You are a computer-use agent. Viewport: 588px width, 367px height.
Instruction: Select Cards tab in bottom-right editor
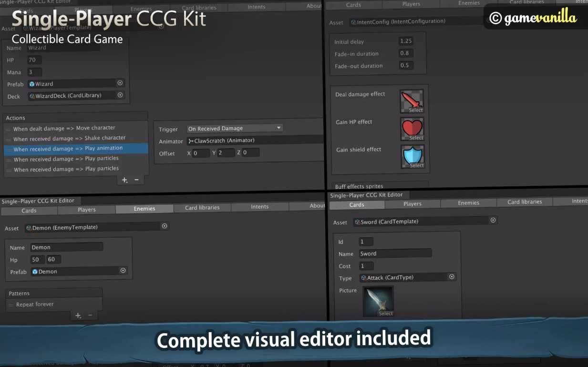357,205
